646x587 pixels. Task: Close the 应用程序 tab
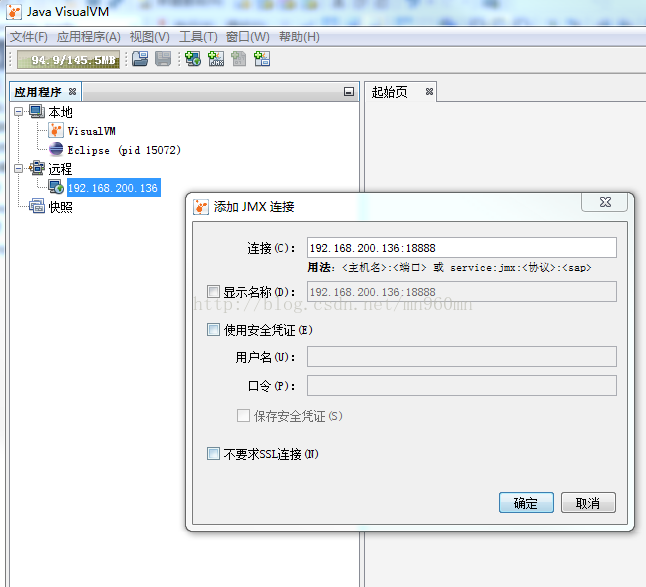73,91
